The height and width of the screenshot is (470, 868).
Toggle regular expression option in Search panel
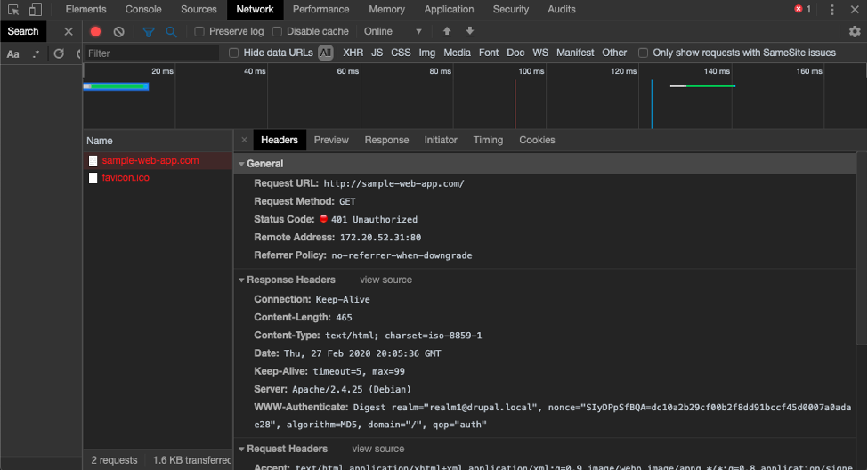pyautogui.click(x=36, y=53)
